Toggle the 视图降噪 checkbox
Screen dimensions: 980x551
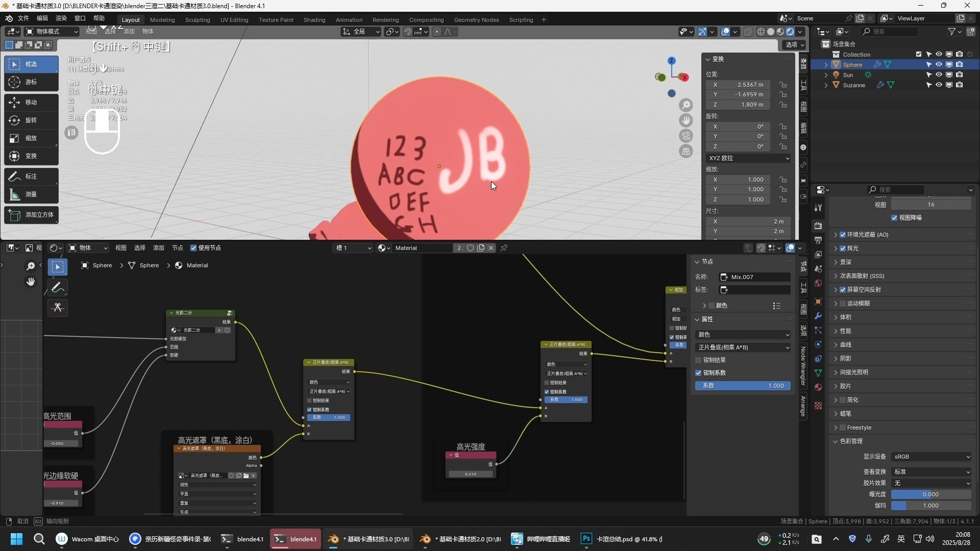(x=894, y=218)
